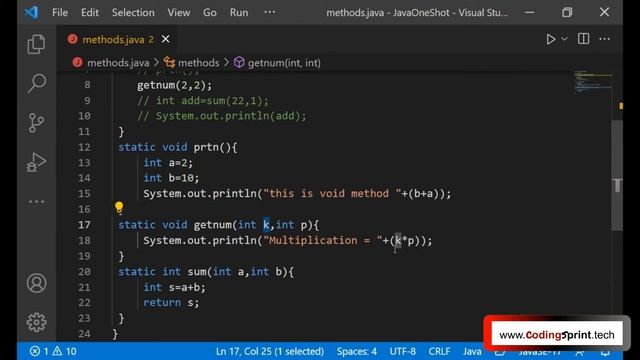Click the "this is void method " string
640x360 pixels.
click(x=332, y=193)
